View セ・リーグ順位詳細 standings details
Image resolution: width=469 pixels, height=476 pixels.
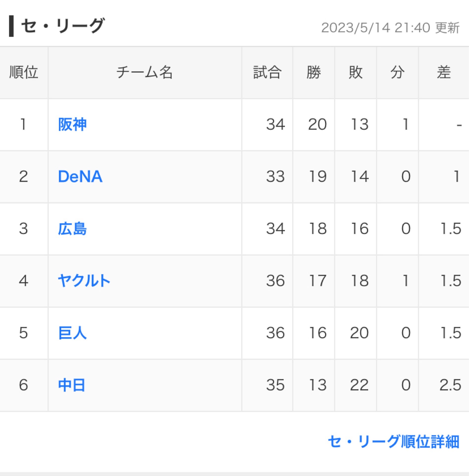point(393,442)
